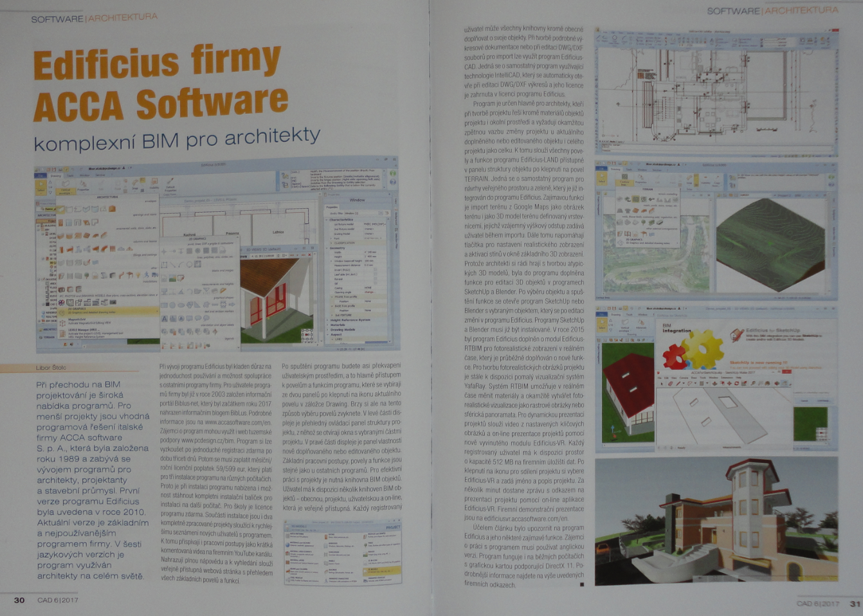Viewport: 863px width, 616px height.
Task: Click the CONTINUE button in the SketchUp integration dialog
Action: pyautogui.click(x=823, y=401)
